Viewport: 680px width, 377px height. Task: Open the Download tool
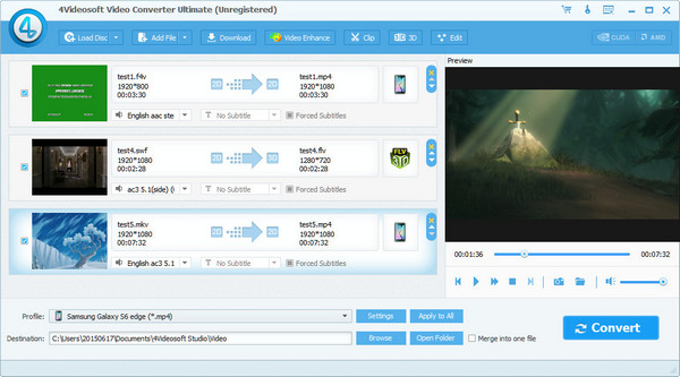229,38
